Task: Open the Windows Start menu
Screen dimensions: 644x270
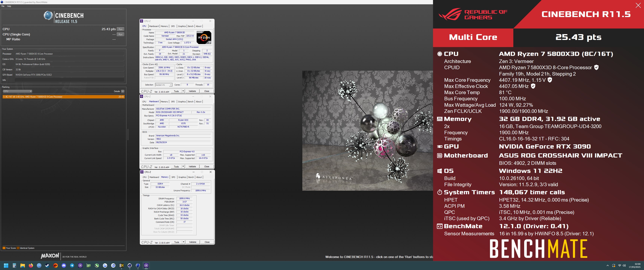Action: pyautogui.click(x=6, y=265)
